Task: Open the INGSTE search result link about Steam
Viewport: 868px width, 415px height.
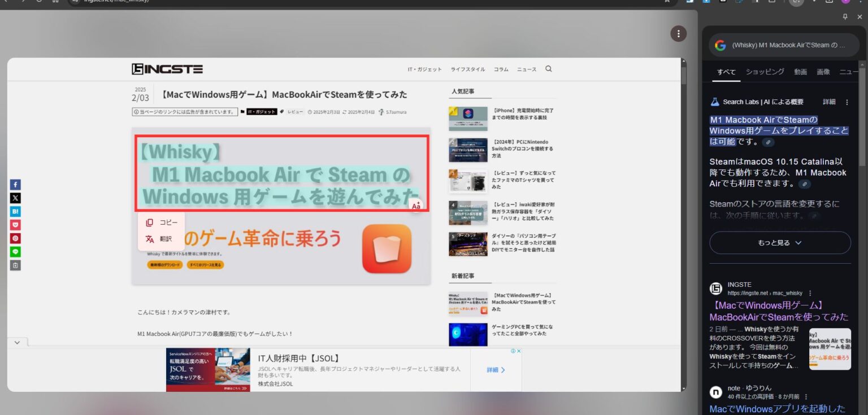Action: 779,311
